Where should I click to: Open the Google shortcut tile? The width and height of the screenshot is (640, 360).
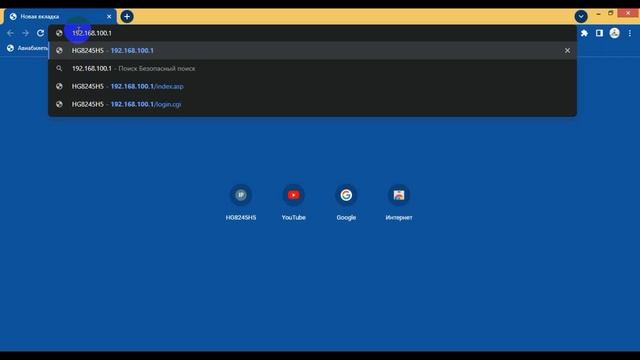346,203
